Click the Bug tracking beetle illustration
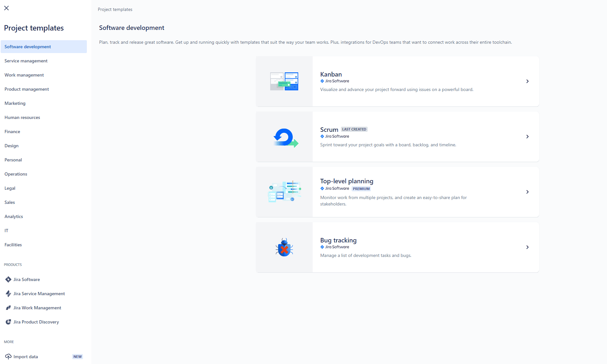 284,247
